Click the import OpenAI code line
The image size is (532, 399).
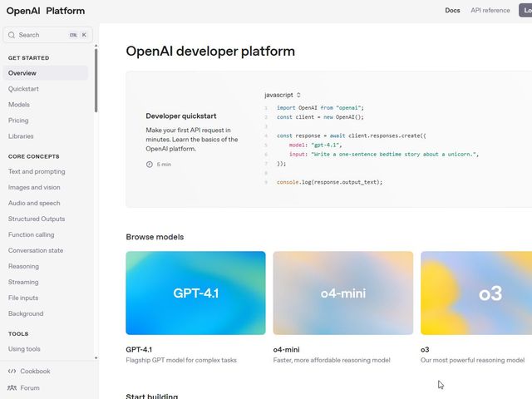pyautogui.click(x=320, y=107)
